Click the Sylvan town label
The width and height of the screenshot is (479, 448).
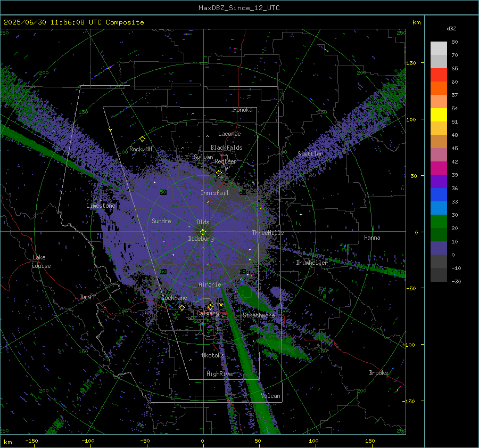tap(203, 158)
